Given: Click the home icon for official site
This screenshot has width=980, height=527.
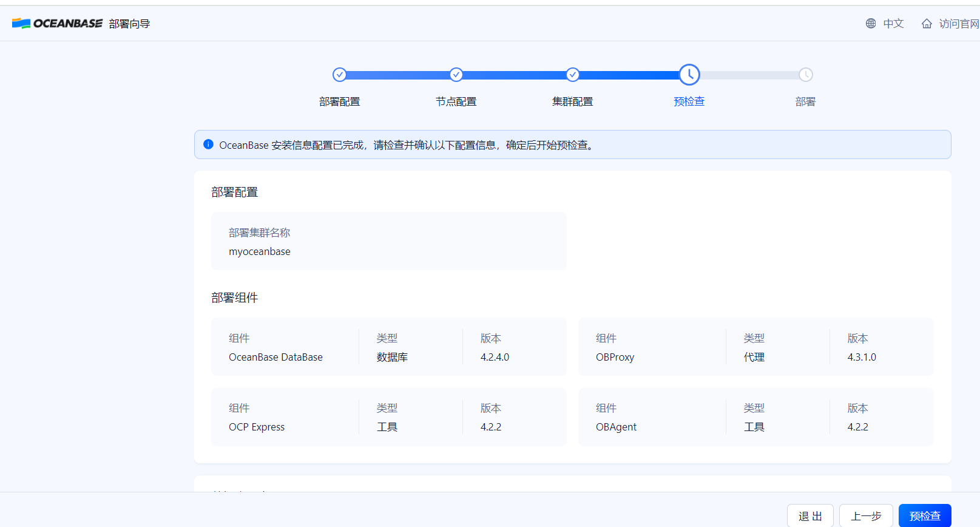Looking at the screenshot, I should click(927, 24).
